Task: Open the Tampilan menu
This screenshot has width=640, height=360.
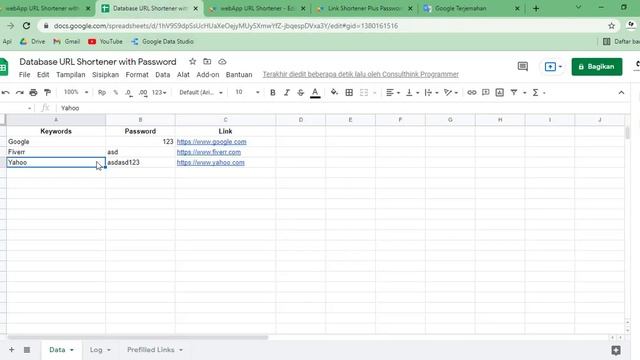Action: coord(71,75)
